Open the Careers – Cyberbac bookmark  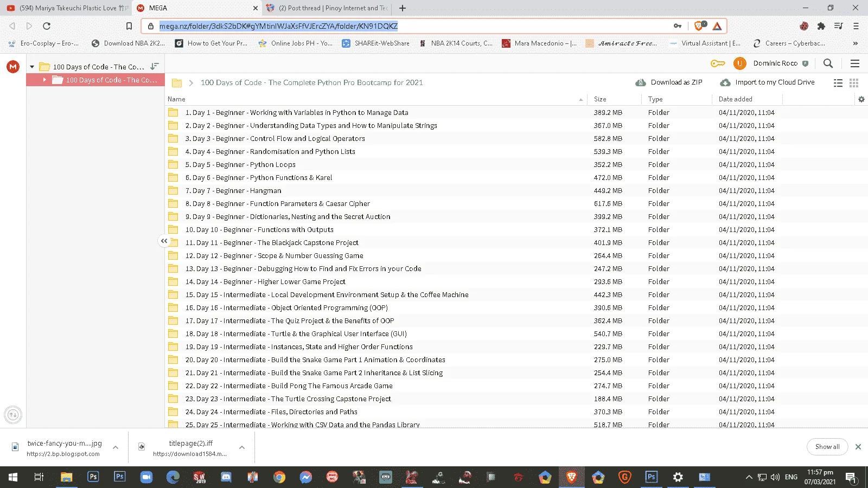coord(789,43)
